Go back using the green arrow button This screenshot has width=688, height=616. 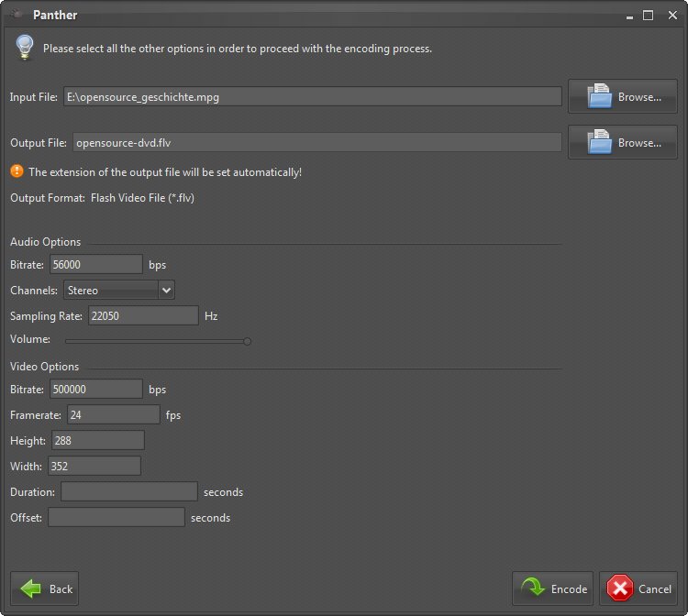tap(45, 588)
